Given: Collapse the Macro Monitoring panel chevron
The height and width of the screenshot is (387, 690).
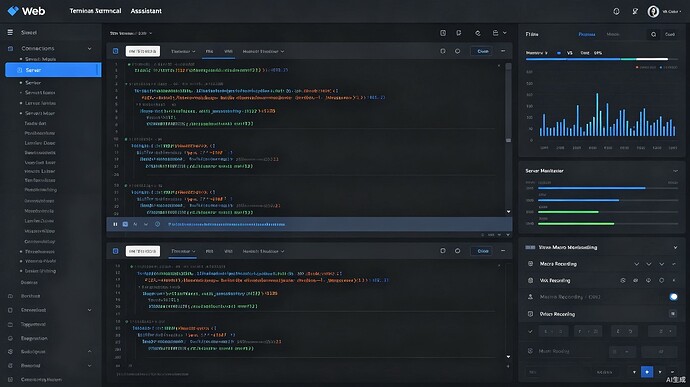Looking at the screenshot, I should (x=675, y=247).
